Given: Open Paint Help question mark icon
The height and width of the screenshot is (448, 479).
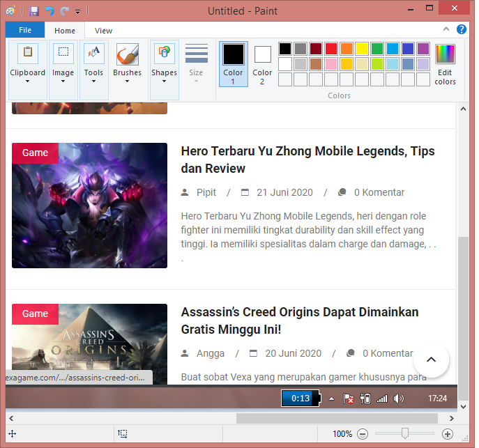Looking at the screenshot, I should click(x=462, y=29).
